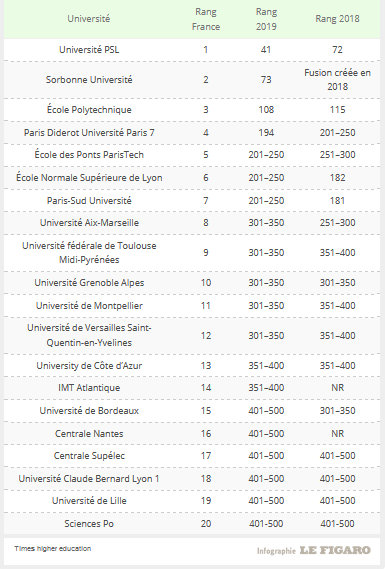This screenshot has width=385, height=569.
Task: Click Sciences Po at table bottom
Action: pos(89,524)
